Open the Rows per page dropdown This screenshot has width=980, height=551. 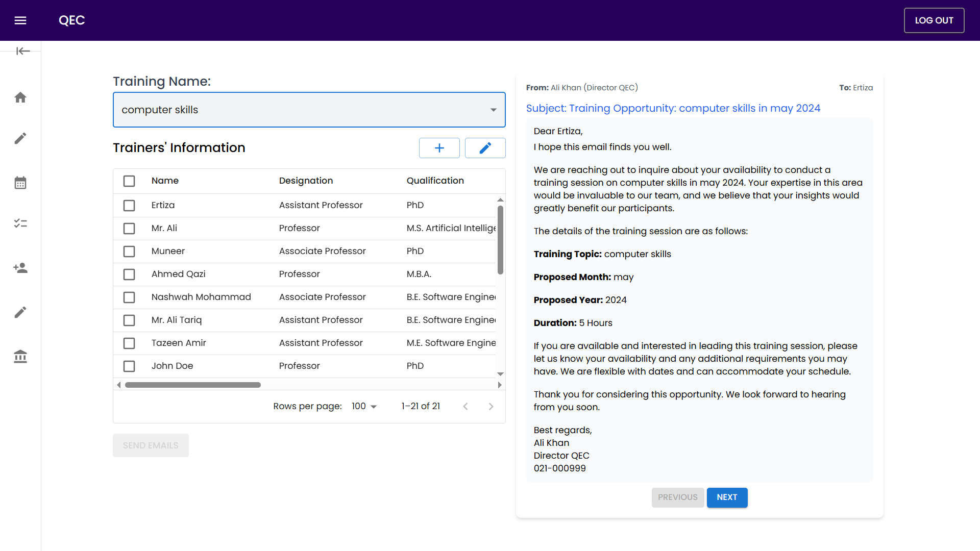pyautogui.click(x=364, y=406)
